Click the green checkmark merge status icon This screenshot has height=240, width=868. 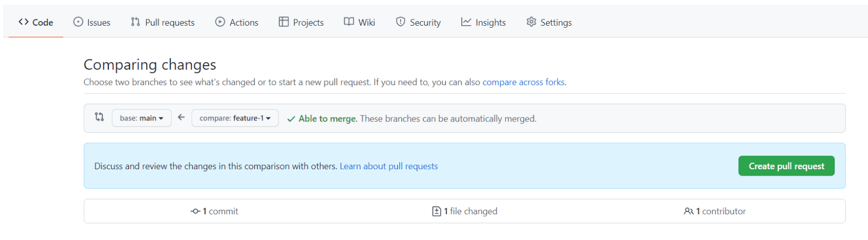pyautogui.click(x=291, y=119)
